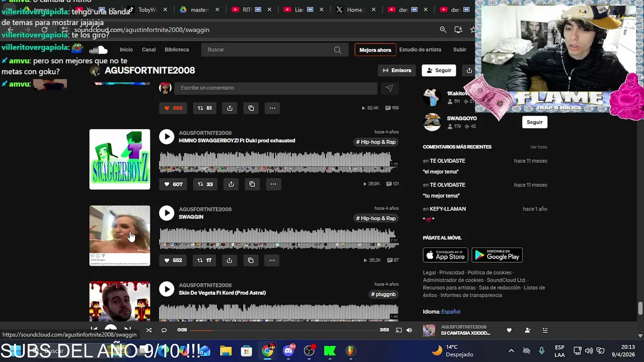
Task: Open the next-up queue icon in player
Action: (x=545, y=330)
